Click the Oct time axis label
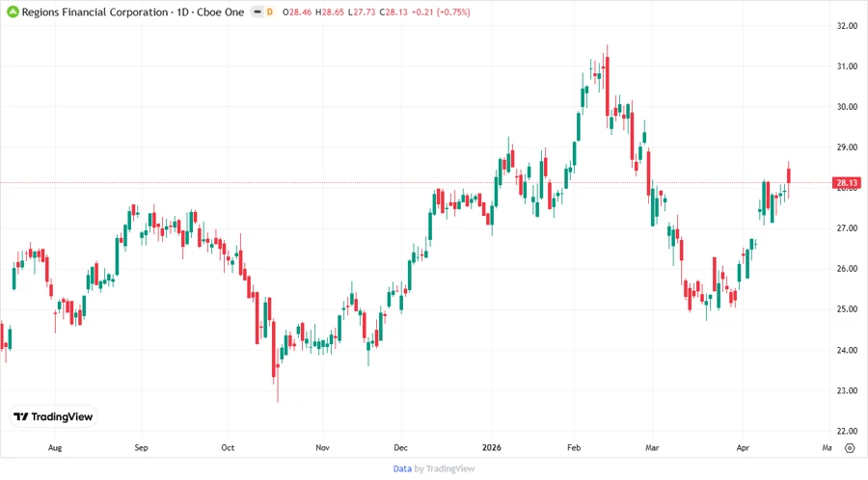Image resolution: width=868 pixels, height=480 pixels. [x=228, y=447]
